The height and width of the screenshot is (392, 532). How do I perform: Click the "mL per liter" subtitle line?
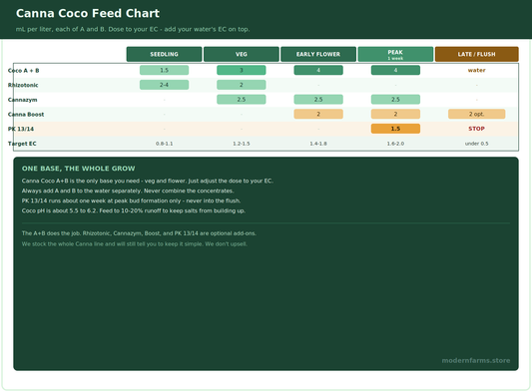click(x=133, y=29)
